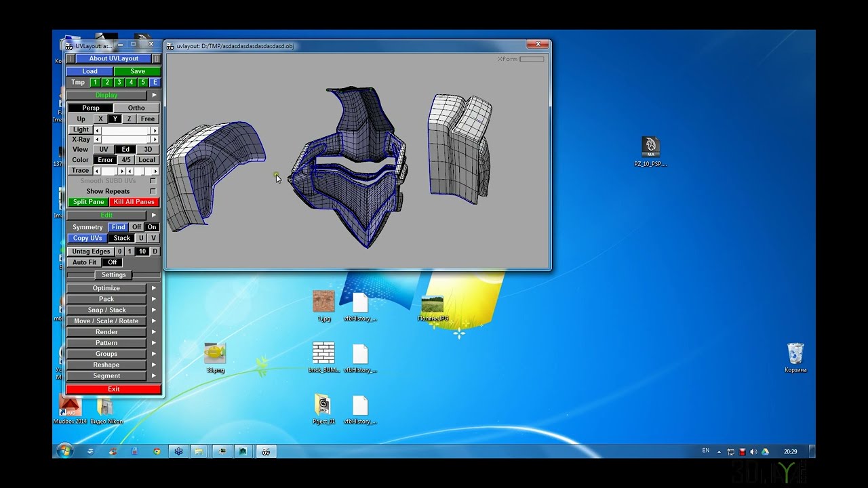This screenshot has height=488, width=868.
Task: Click the Chrome icon in the taskbar
Action: coord(157,451)
